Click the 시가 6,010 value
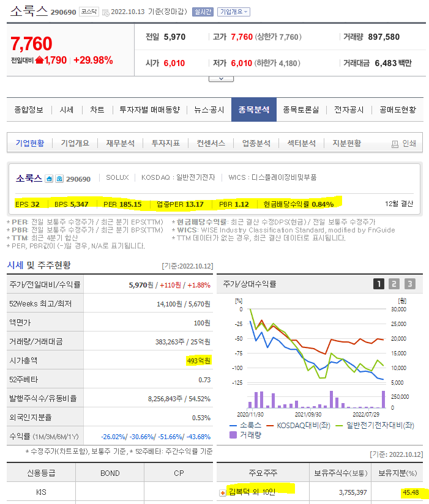Image resolution: width=429 pixels, height=504 pixels. click(174, 63)
